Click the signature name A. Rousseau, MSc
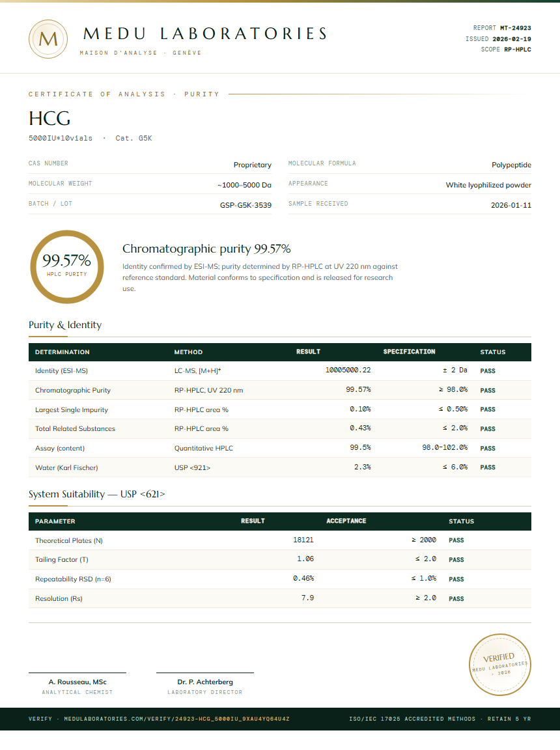The image size is (560, 750). [77, 682]
